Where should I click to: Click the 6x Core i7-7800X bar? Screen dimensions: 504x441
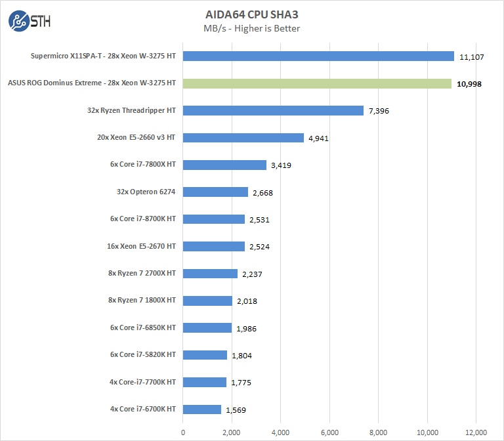tap(224, 165)
